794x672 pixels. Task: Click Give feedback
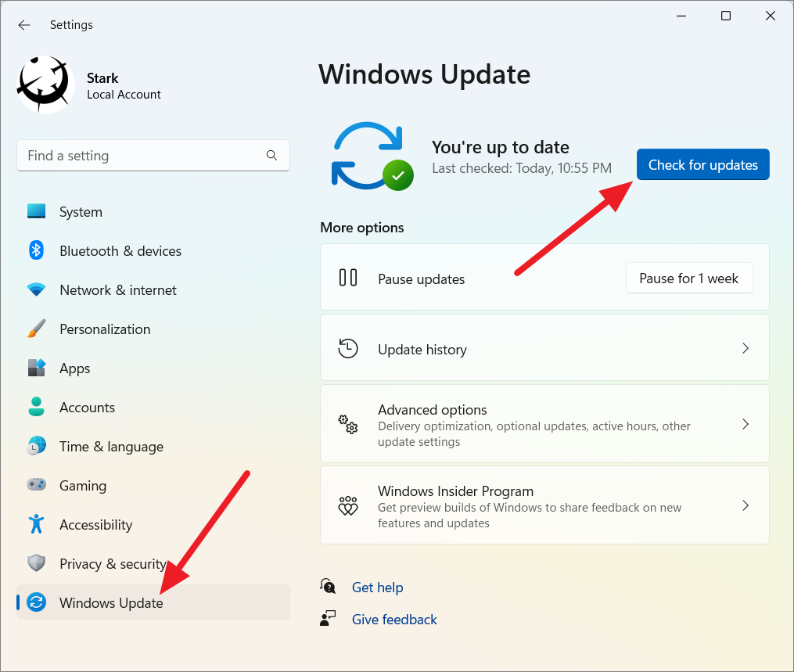(x=394, y=619)
